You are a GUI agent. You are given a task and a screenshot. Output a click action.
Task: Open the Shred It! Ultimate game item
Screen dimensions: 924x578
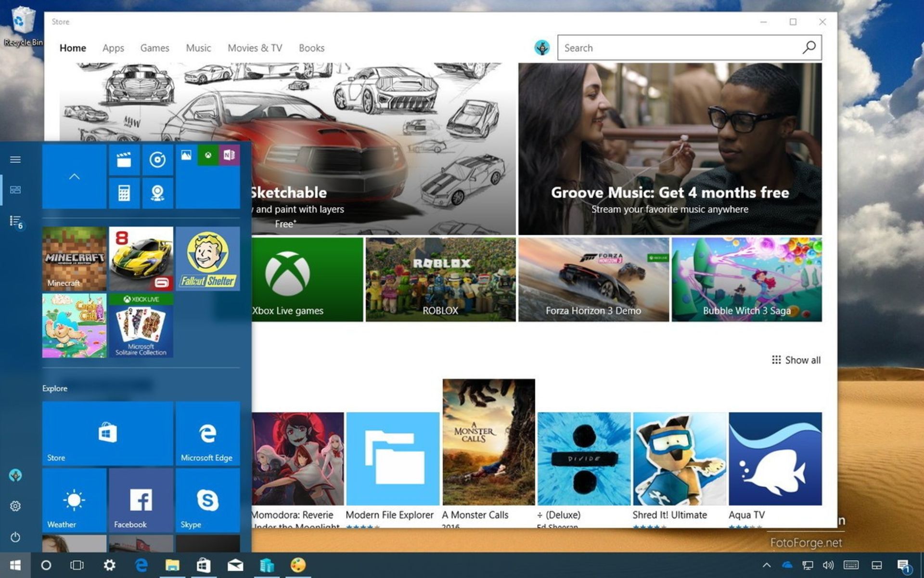pos(679,470)
